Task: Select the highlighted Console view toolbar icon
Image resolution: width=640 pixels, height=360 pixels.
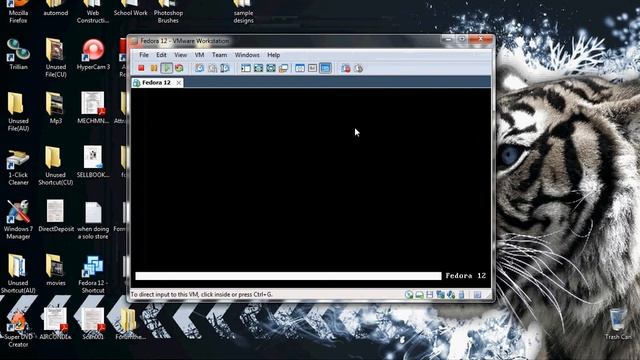Action: click(x=325, y=68)
